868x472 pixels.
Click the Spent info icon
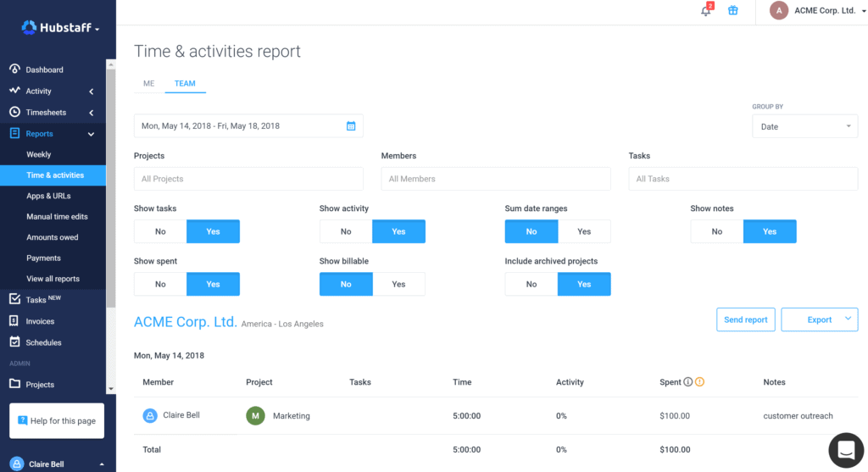(688, 382)
